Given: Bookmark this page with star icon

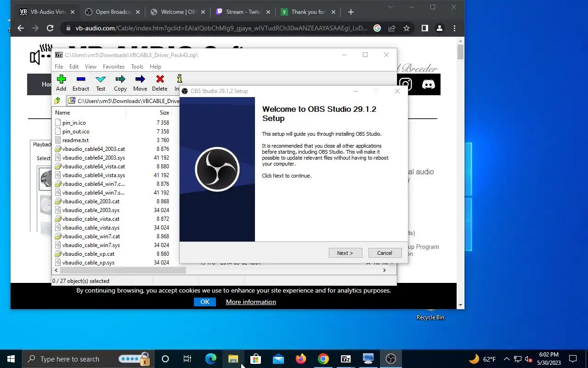Looking at the screenshot, I should pos(407,28).
